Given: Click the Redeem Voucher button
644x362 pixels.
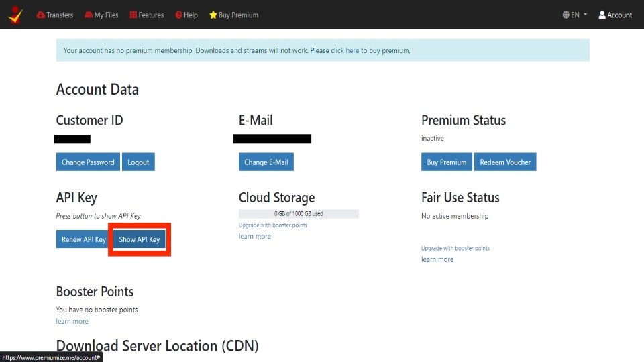Looking at the screenshot, I should coord(505,162).
